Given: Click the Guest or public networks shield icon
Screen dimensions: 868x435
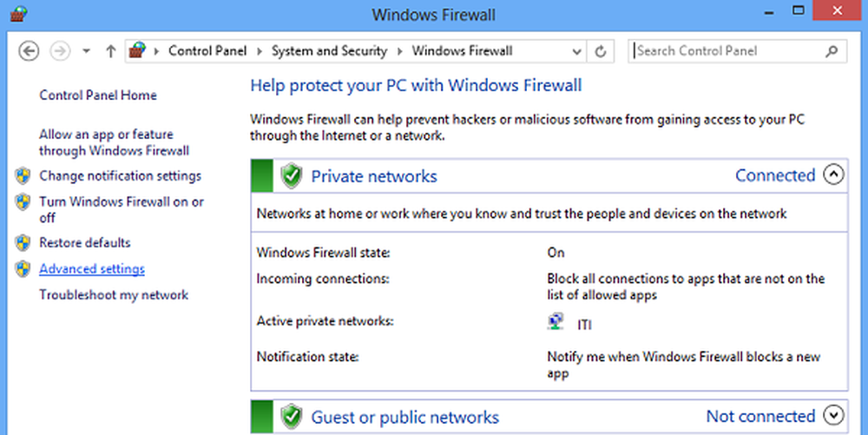Looking at the screenshot, I should 292,417.
